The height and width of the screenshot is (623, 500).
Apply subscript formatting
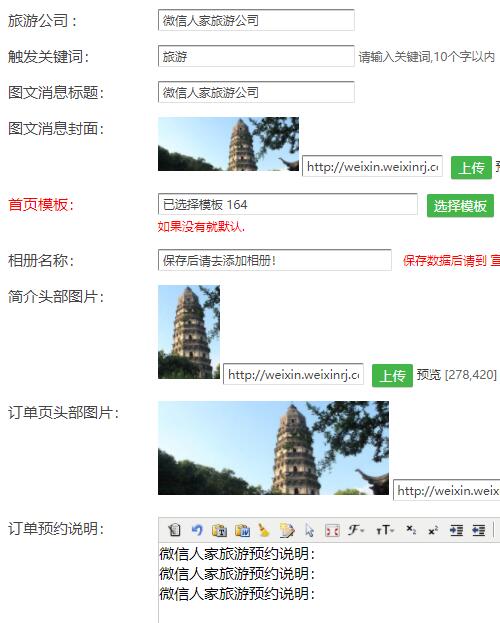(411, 530)
